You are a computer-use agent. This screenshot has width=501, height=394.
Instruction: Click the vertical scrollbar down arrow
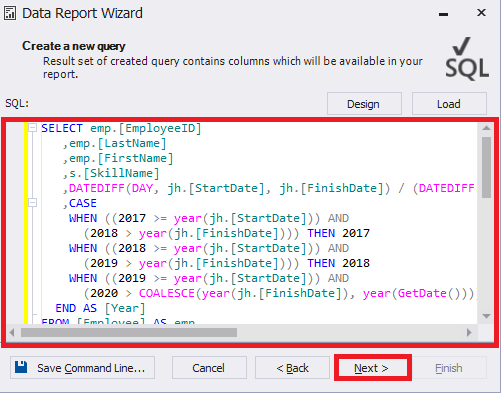[486, 316]
